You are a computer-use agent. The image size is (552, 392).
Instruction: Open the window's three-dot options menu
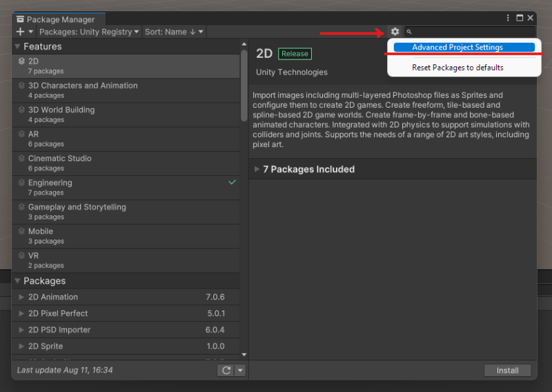point(509,18)
